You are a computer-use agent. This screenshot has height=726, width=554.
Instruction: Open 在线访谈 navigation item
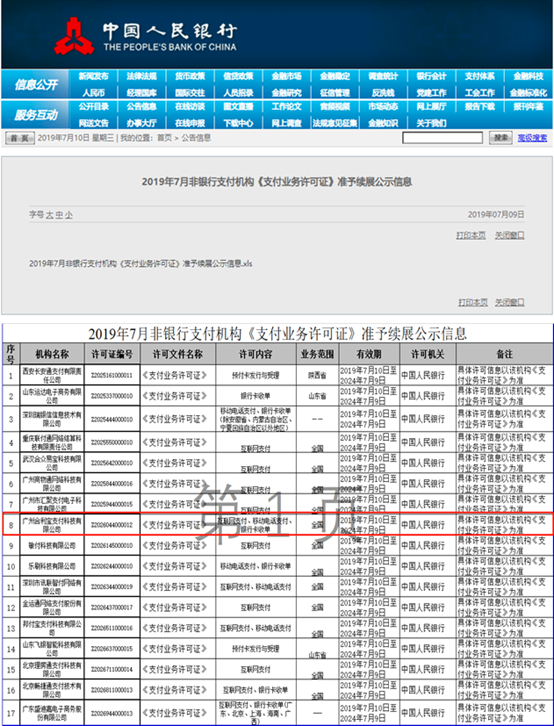(190, 106)
